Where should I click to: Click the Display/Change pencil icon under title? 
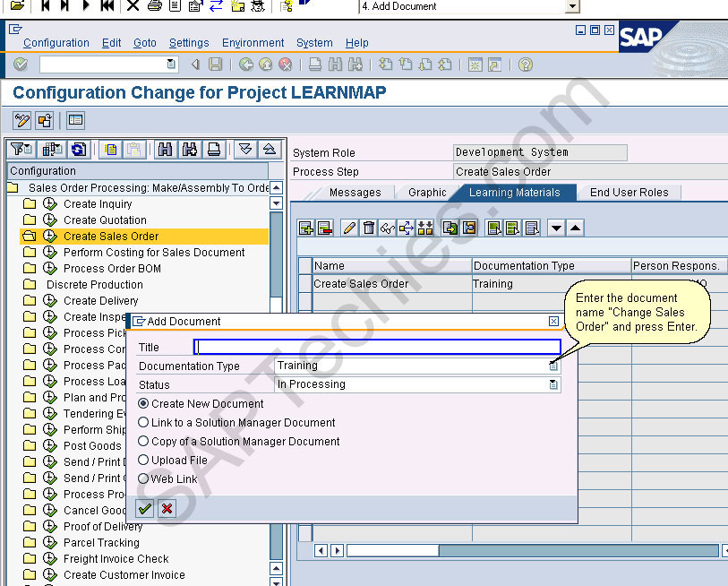(21, 121)
